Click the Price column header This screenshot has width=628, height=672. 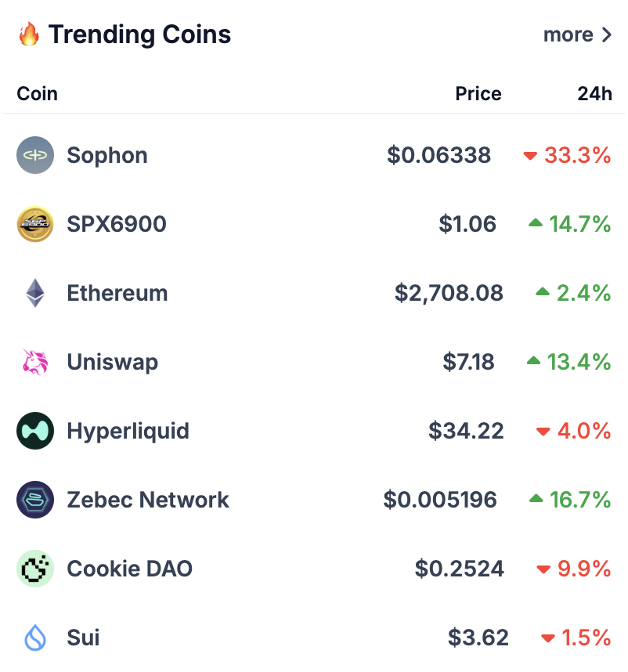478,94
